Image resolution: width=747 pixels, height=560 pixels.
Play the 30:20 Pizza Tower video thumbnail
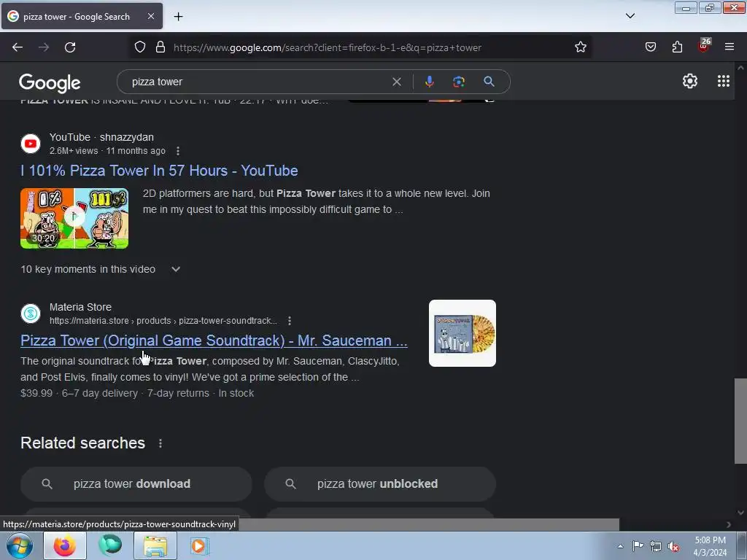[74, 218]
